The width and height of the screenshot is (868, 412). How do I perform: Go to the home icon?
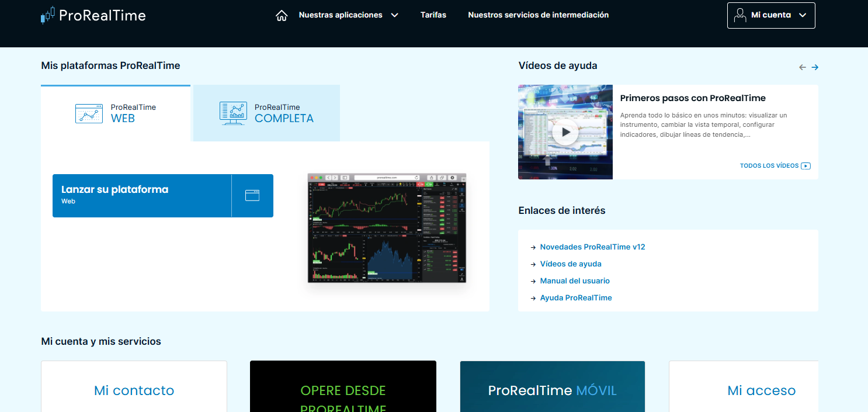282,16
